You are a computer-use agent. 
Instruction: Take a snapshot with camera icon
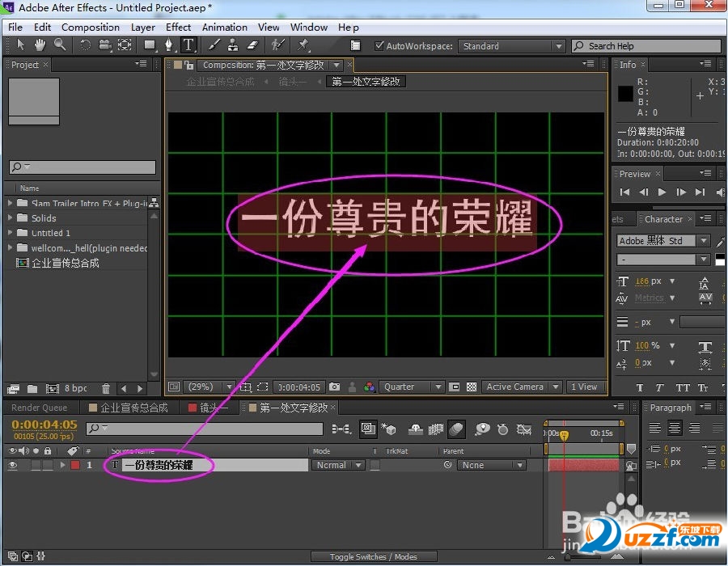point(334,386)
